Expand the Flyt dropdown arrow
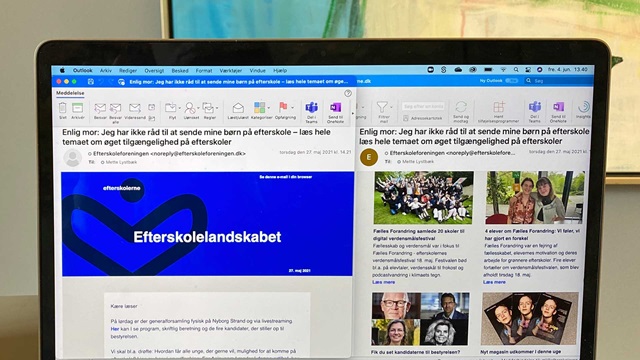Viewport: 640px width, 360px height. [x=179, y=108]
